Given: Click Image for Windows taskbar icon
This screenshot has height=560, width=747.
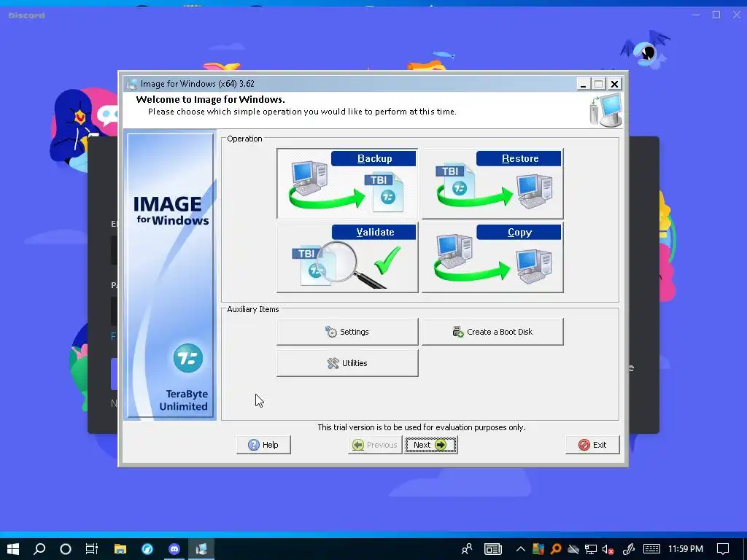Looking at the screenshot, I should [x=201, y=549].
